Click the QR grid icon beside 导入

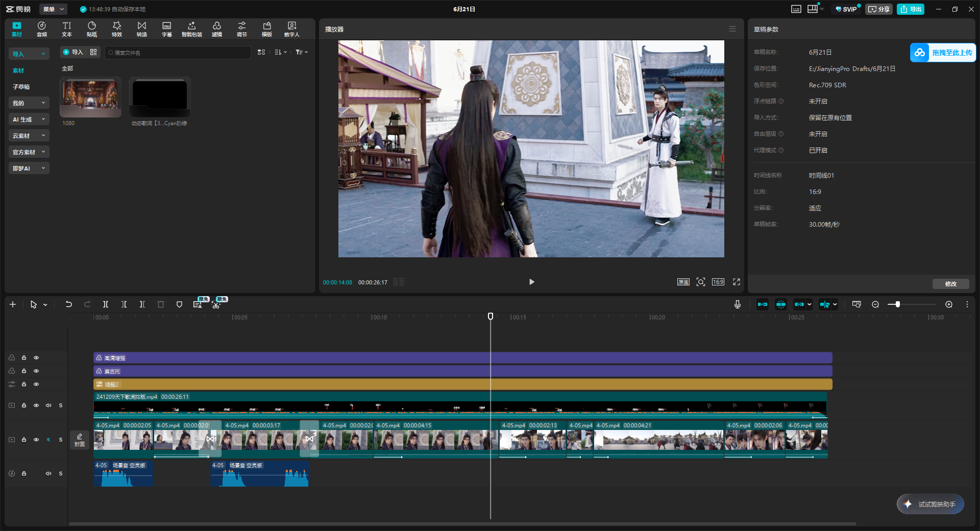tap(93, 52)
